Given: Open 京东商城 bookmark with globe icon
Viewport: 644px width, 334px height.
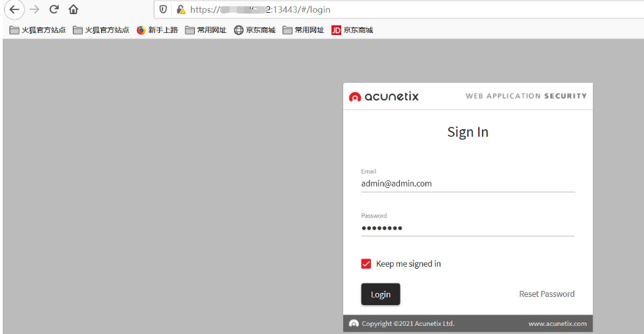Looking at the screenshot, I should tap(255, 30).
